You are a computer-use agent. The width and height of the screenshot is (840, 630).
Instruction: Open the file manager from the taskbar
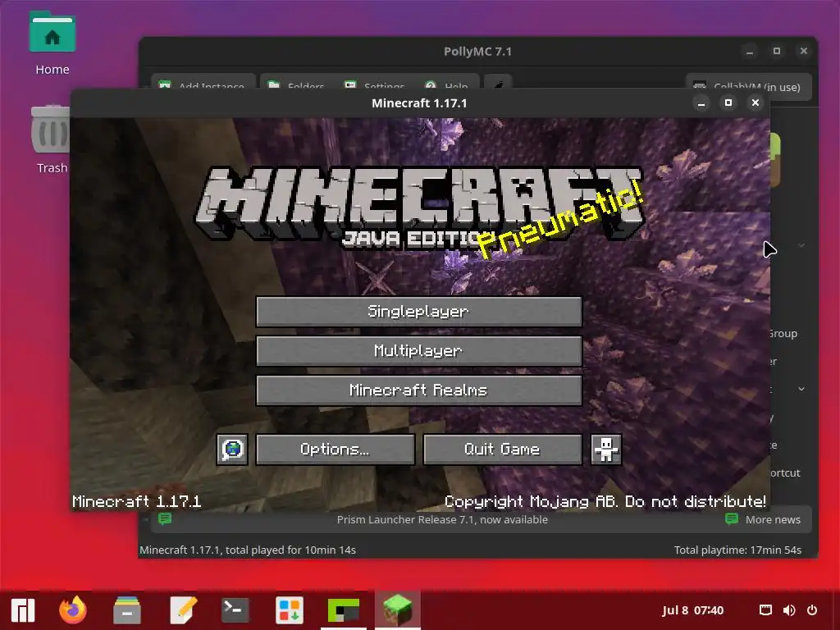[127, 610]
